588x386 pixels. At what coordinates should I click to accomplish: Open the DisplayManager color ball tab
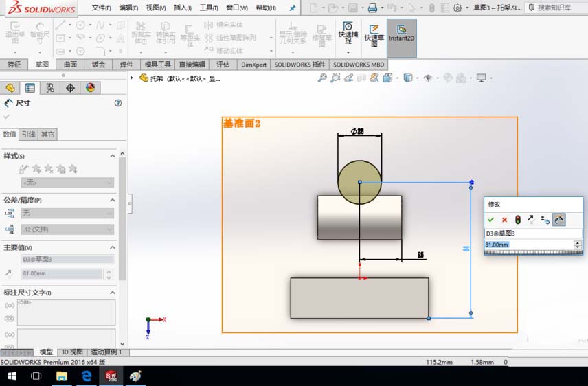(x=90, y=88)
